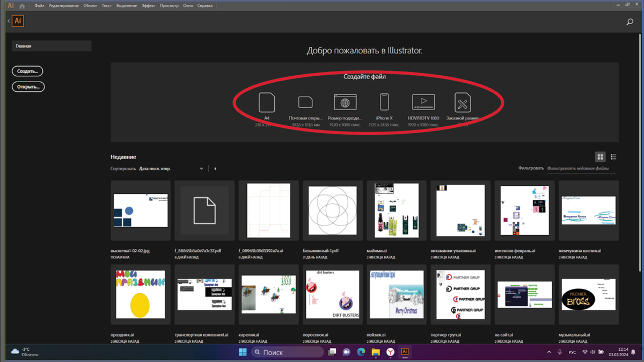Click the Открыть button
Screen dimensions: 644x362
(x=28, y=86)
